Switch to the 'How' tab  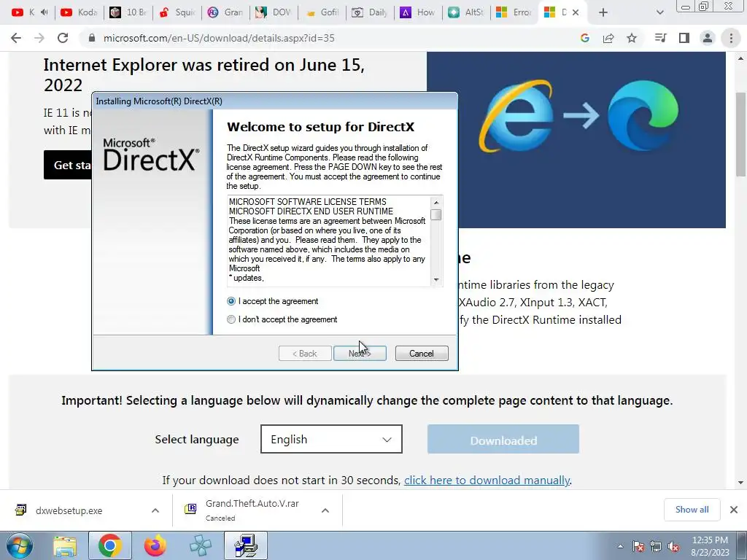point(419,12)
